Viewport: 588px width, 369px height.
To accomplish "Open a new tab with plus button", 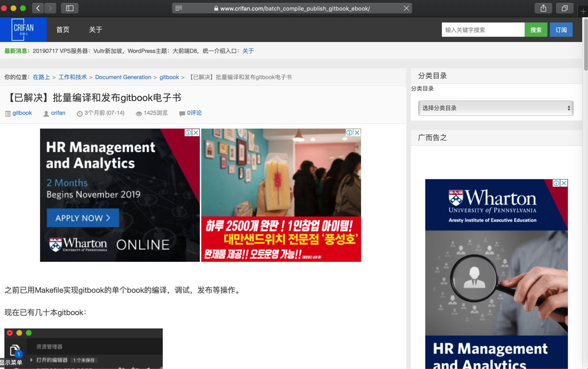I will pyautogui.click(x=583, y=11).
